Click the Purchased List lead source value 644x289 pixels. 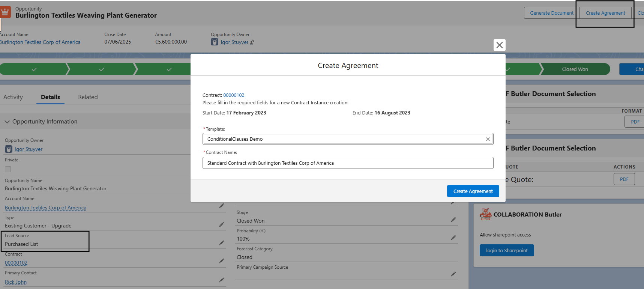coord(21,244)
